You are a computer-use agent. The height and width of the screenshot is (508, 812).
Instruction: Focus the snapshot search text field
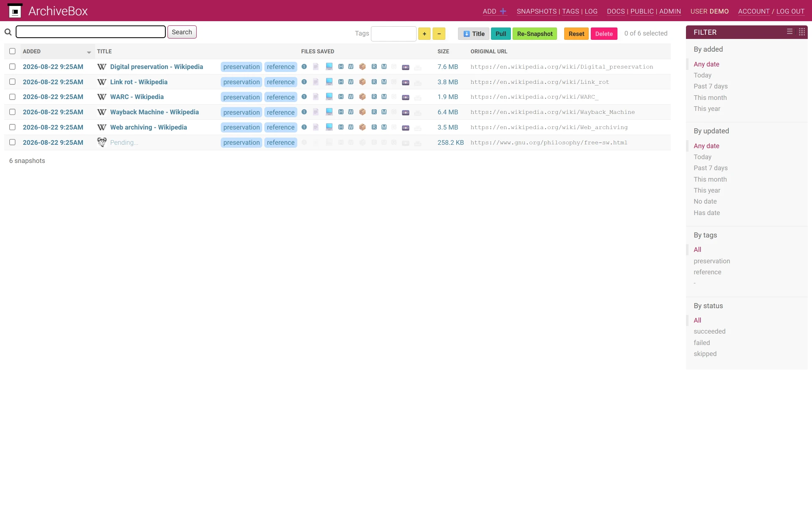click(91, 32)
